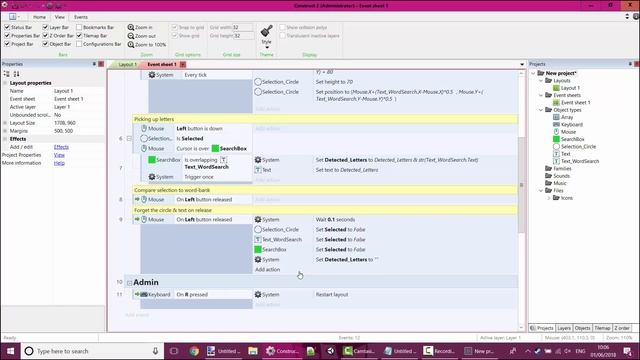Collapse the Files folder
Viewport: 640px width, 360px height.
(541, 191)
